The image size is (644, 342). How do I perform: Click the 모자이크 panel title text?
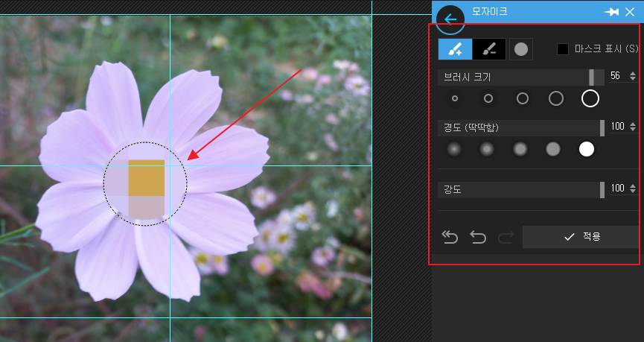(490, 11)
